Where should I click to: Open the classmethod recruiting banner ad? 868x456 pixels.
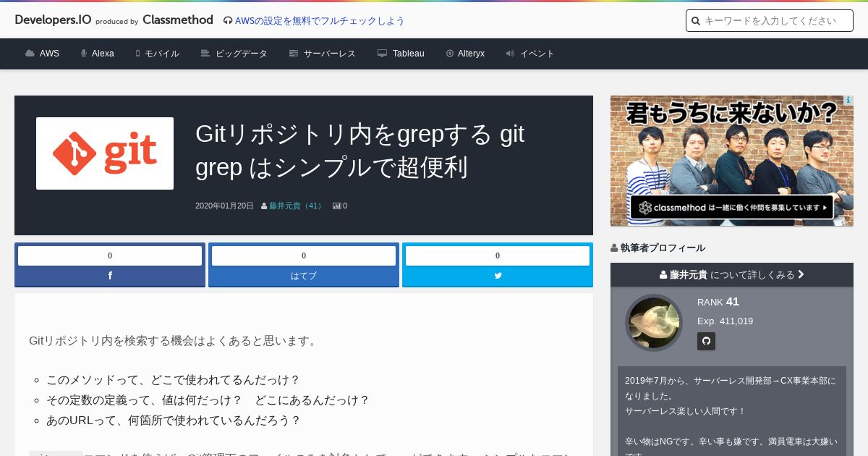coord(732,161)
